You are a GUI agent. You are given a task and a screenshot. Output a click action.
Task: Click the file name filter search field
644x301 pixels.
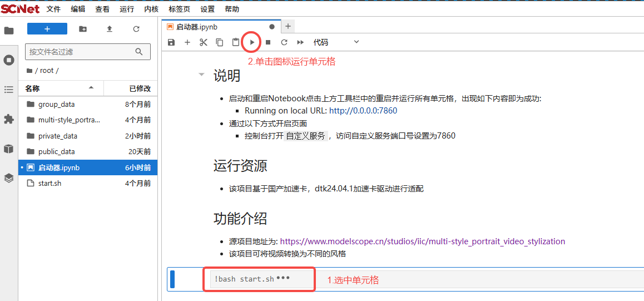pos(81,52)
